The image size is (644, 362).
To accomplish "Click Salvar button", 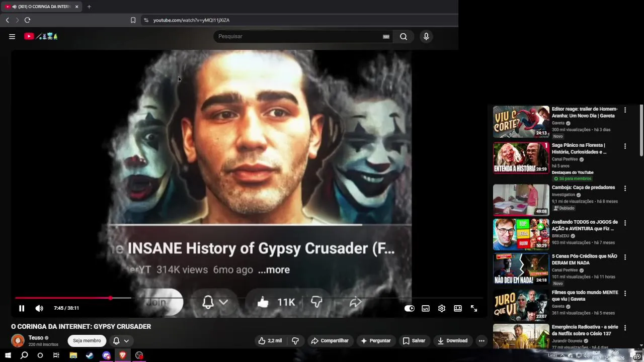I will point(414,340).
